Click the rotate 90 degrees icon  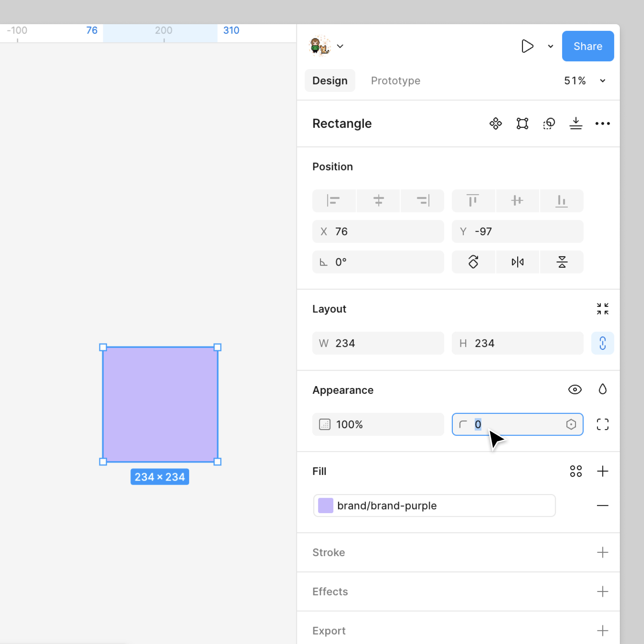pos(473,262)
